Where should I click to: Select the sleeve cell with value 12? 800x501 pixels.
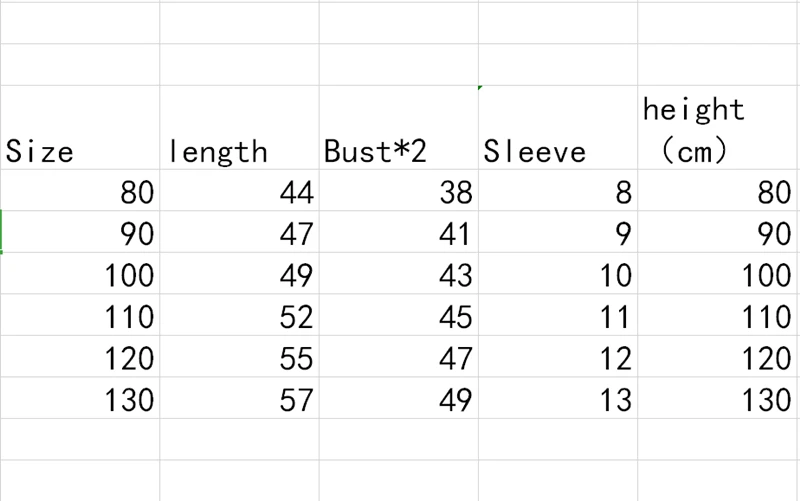[x=558, y=356]
